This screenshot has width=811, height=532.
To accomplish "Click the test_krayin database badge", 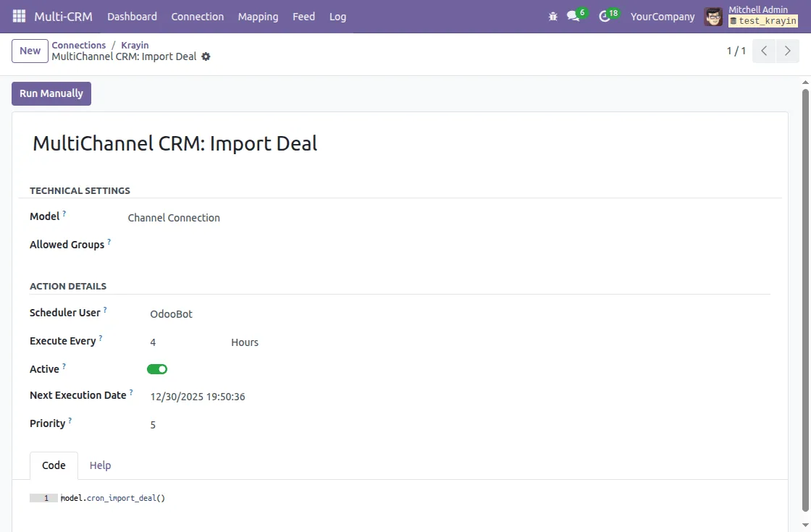I will [762, 21].
